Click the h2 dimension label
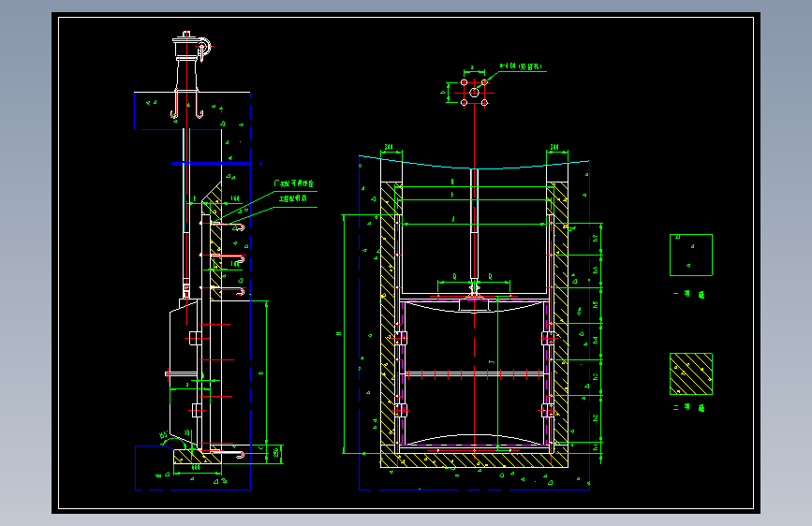812x526 pixels. pyautogui.click(x=596, y=417)
